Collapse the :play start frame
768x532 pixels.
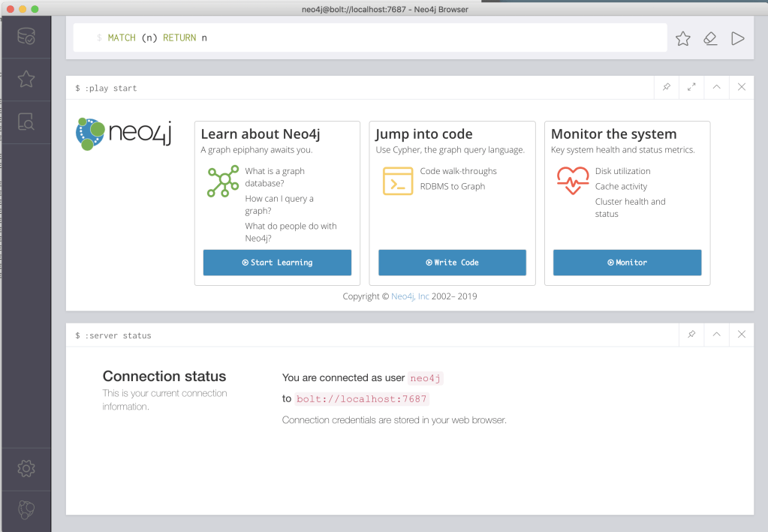tap(716, 87)
